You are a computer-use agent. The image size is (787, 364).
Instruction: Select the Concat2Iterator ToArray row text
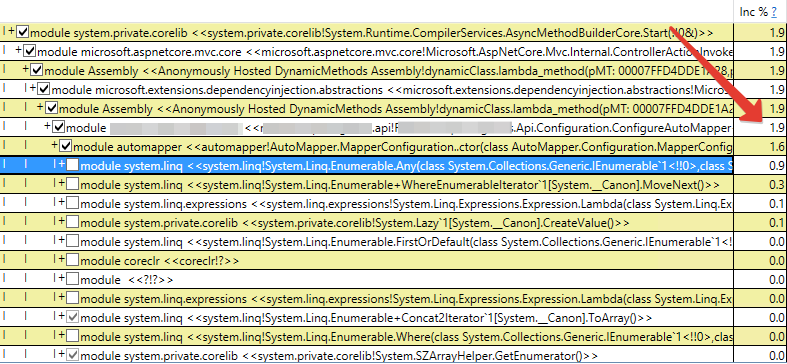[x=366, y=318]
